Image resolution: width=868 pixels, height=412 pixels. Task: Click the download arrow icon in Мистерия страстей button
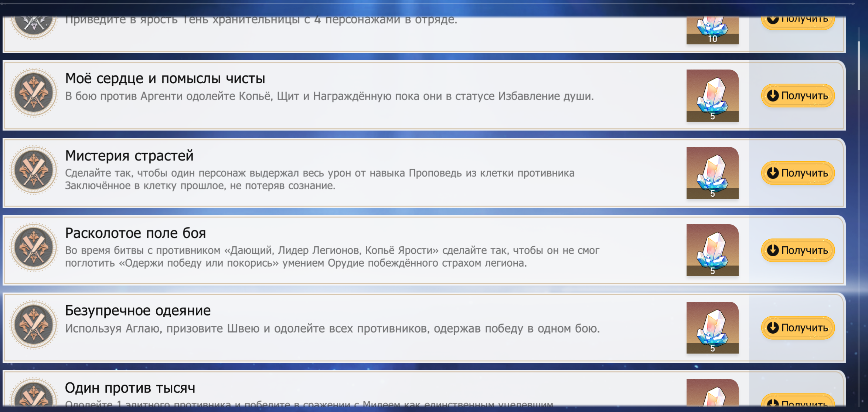(x=773, y=173)
